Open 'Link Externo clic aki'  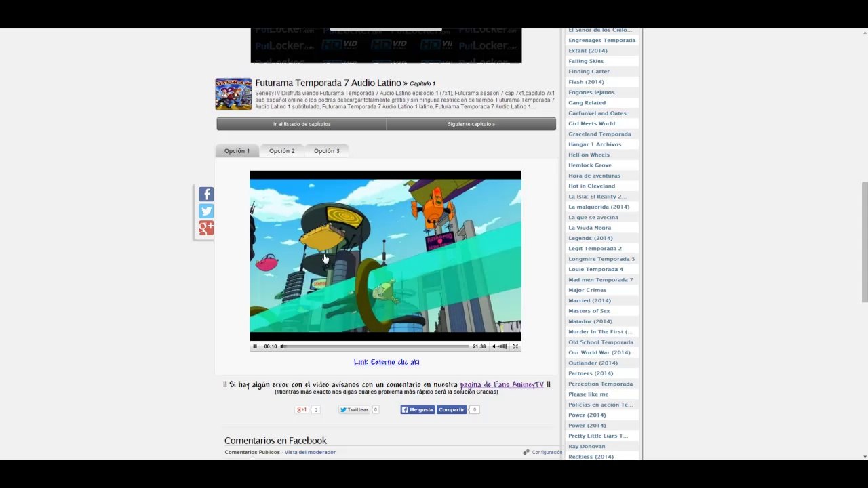coord(387,362)
